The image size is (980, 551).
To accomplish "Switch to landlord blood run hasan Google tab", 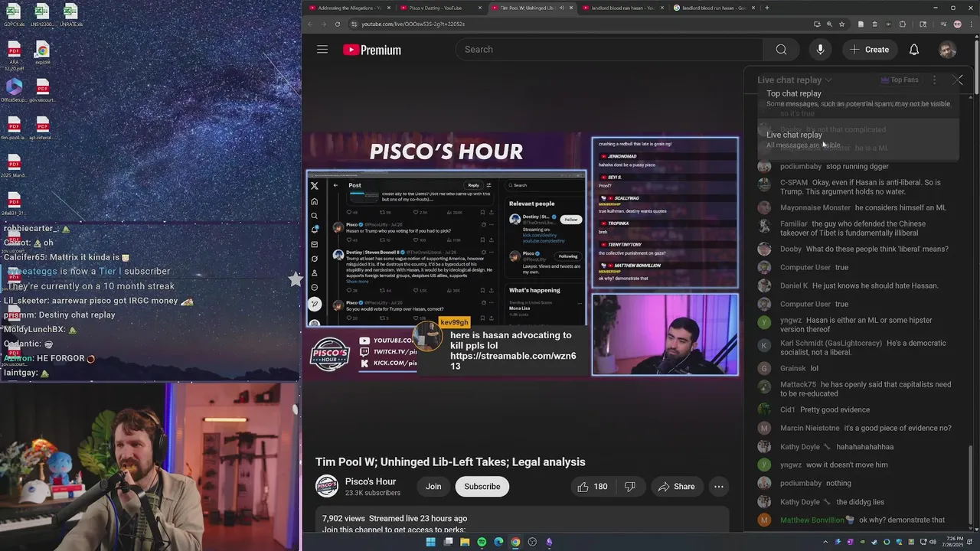I will [715, 8].
